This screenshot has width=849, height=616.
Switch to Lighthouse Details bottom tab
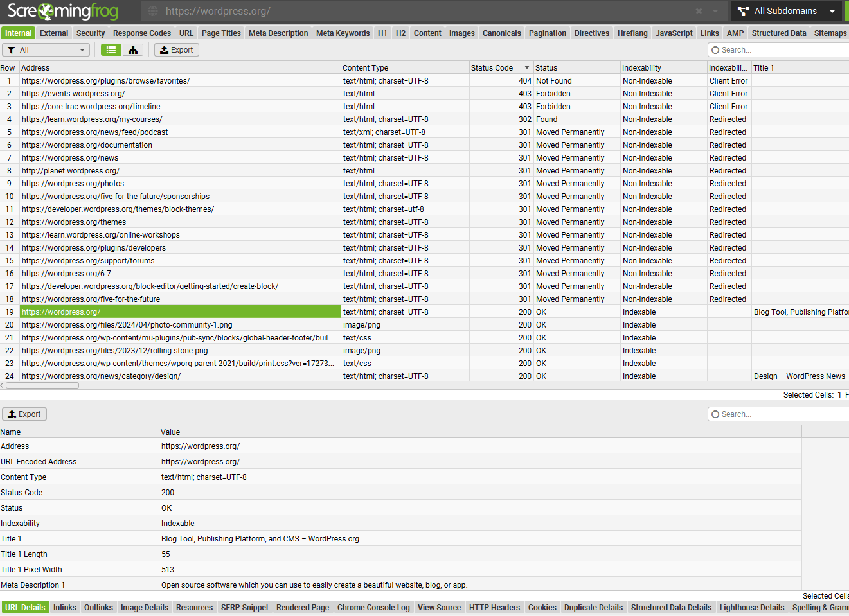752,608
